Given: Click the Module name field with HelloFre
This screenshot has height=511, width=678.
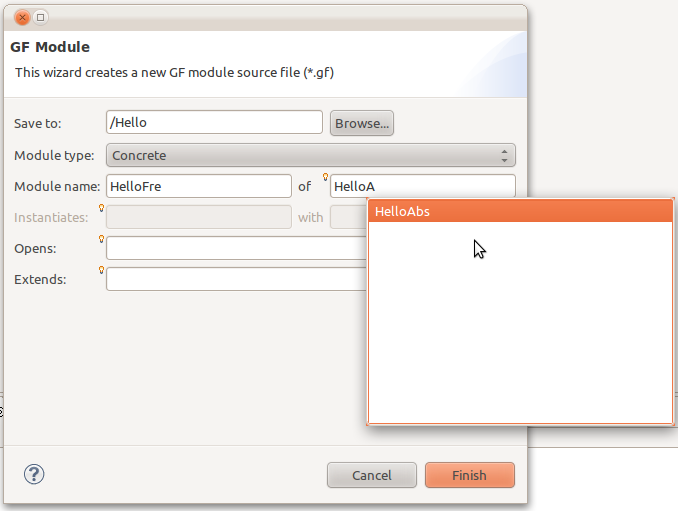Looking at the screenshot, I should (198, 186).
